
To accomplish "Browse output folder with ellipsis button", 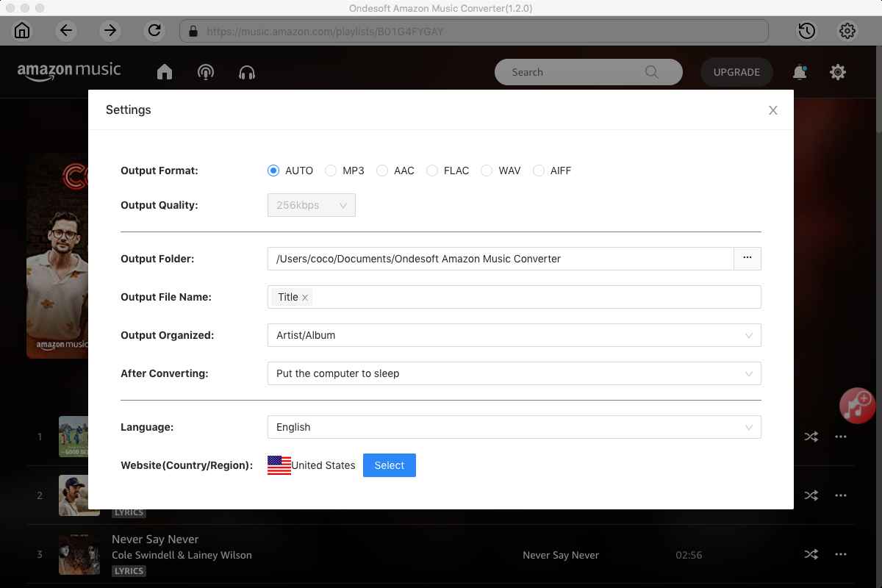I will 747,259.
